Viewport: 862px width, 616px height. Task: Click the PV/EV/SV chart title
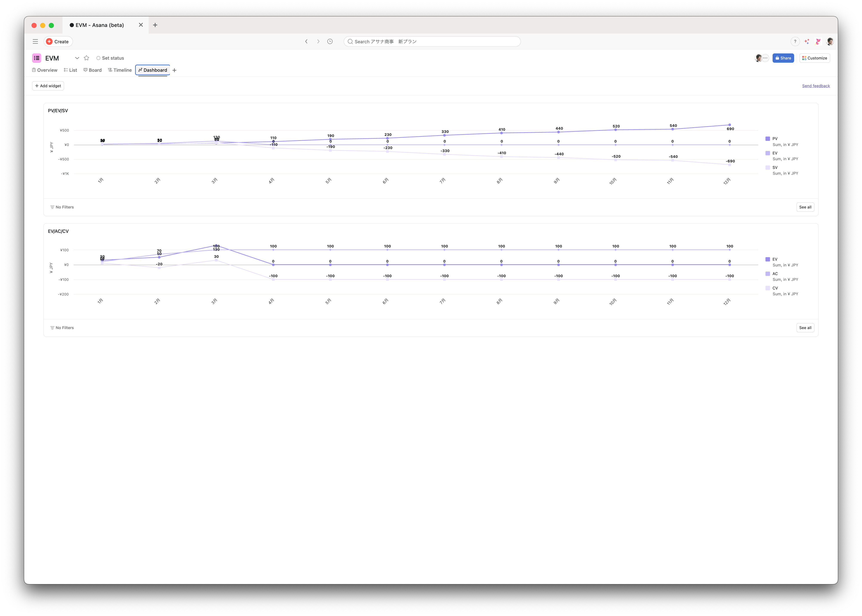pyautogui.click(x=58, y=111)
